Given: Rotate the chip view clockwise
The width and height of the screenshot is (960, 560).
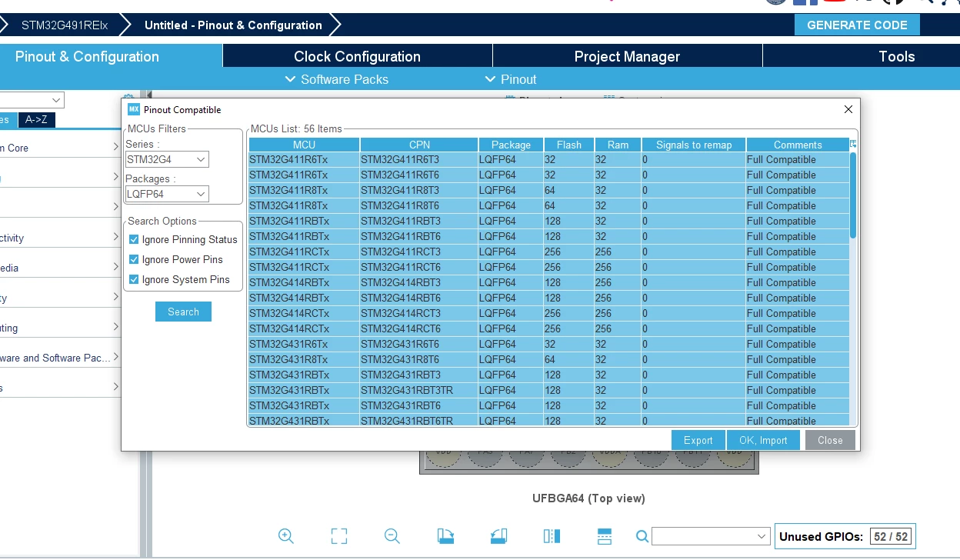Looking at the screenshot, I should coord(445,536).
